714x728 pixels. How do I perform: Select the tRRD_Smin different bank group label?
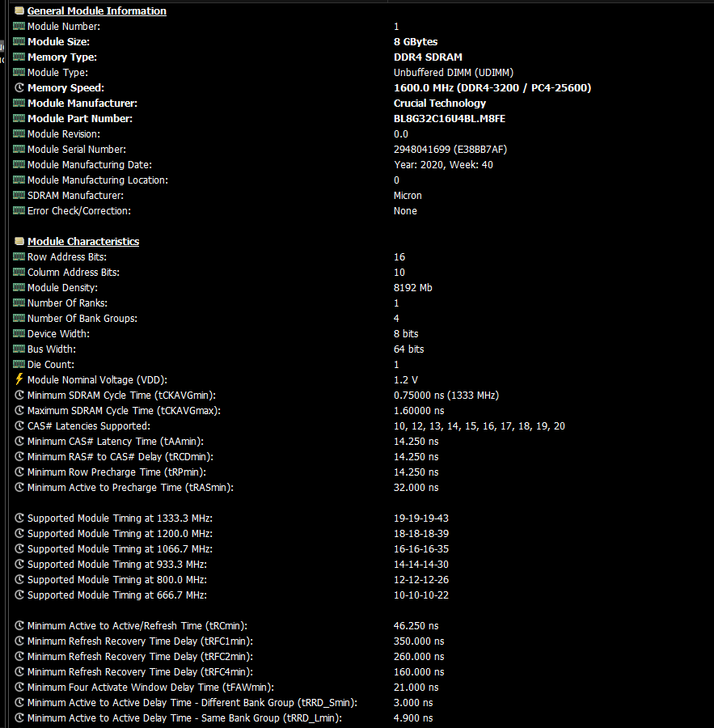[192, 702]
